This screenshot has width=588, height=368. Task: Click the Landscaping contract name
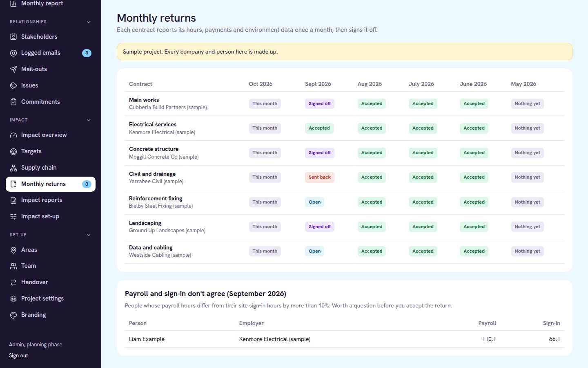145,223
